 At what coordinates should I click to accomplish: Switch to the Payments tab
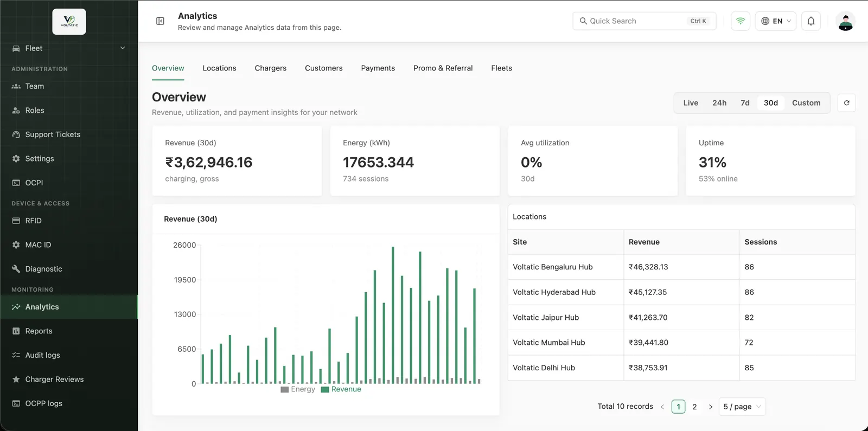[378, 68]
